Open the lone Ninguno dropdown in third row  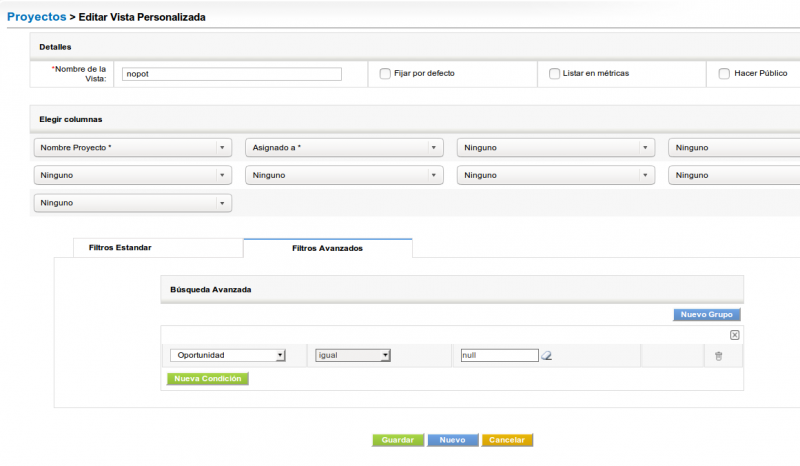click(x=132, y=203)
